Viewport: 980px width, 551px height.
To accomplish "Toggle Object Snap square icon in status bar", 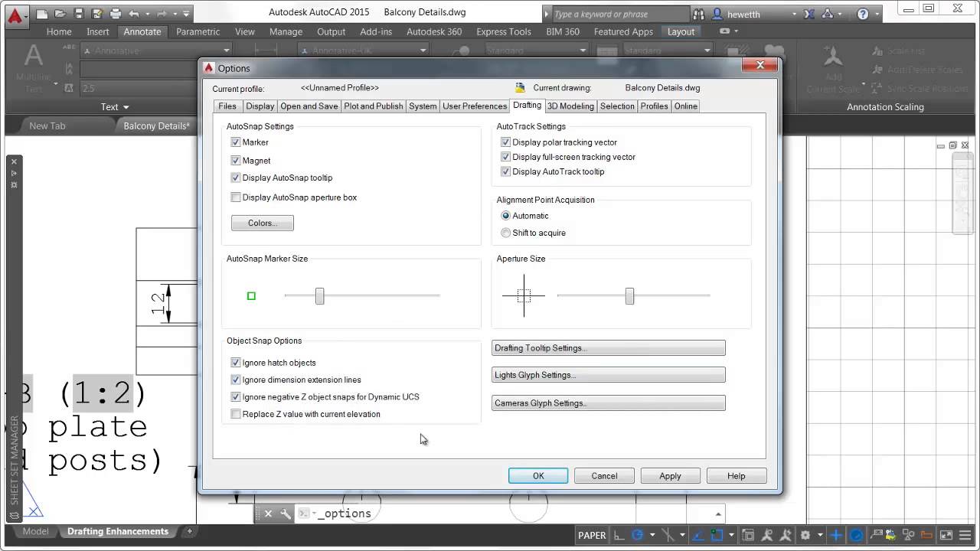I will [x=717, y=535].
